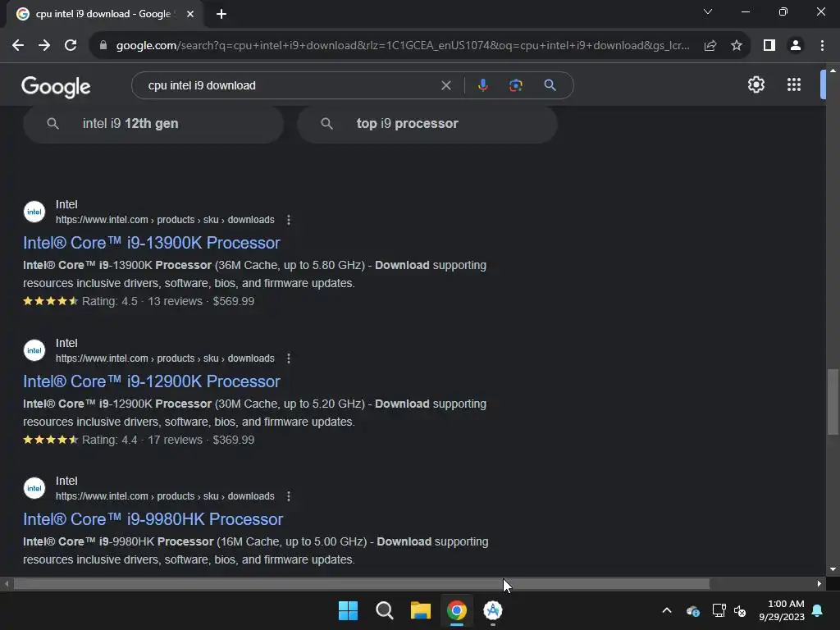Open Google apps grid
Screen dimensions: 840x630
click(794, 84)
